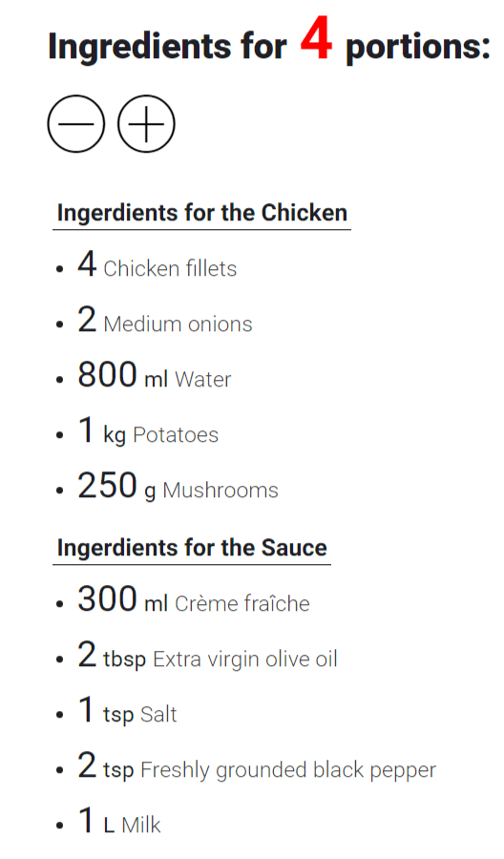This screenshot has width=504, height=859.
Task: Click the Potatoes ingredient line
Action: (x=148, y=431)
